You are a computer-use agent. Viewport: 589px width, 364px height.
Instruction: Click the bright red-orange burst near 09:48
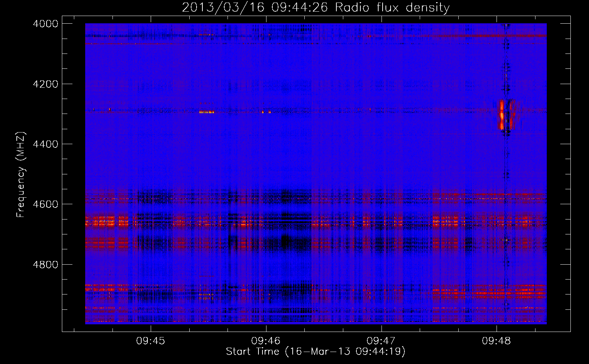pos(507,115)
